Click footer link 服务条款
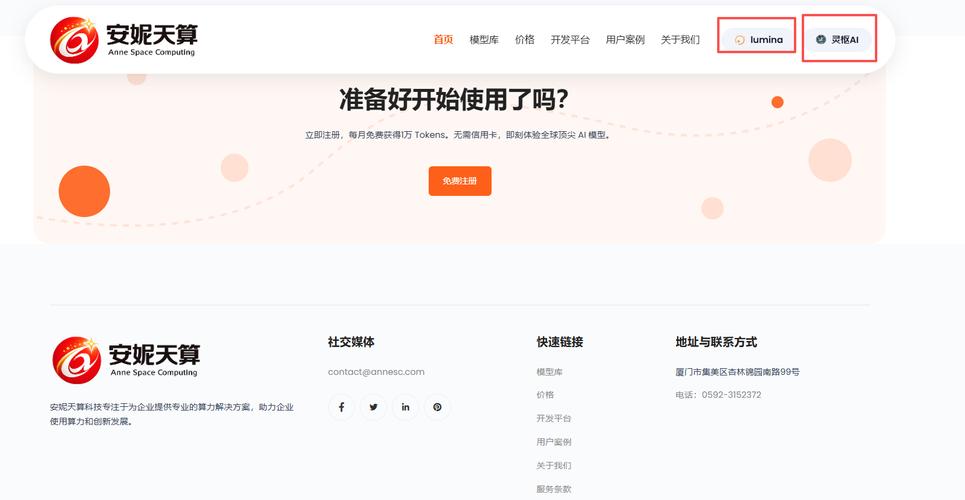965x500 pixels. 554,489
